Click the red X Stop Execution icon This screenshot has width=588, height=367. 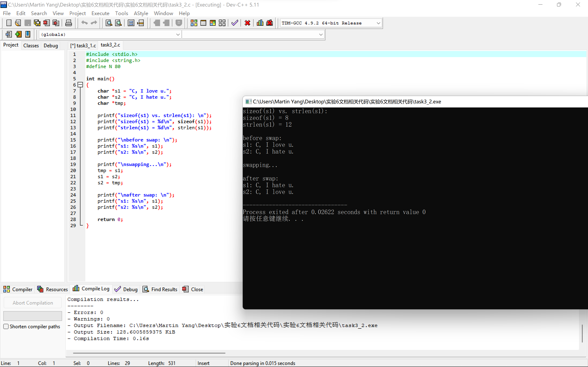[247, 23]
